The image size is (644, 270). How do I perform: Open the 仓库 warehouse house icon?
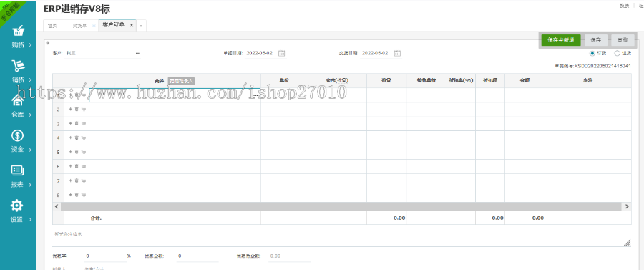[18, 100]
